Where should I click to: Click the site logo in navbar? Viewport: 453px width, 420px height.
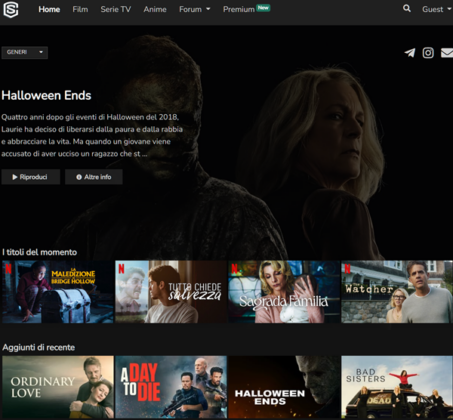point(11,9)
